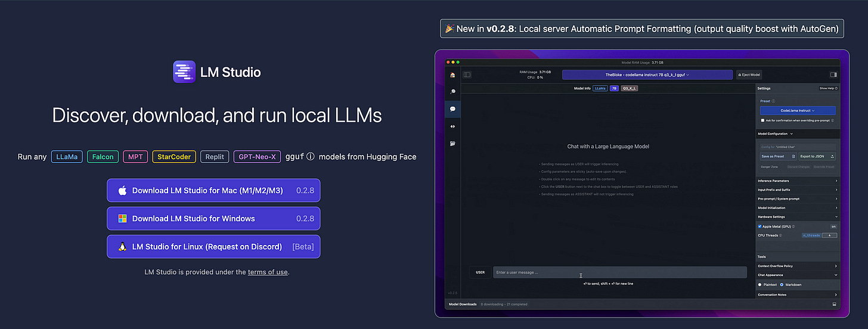Screen dimensions: 868x329
Task: Click the Show Help button
Action: tap(828, 88)
